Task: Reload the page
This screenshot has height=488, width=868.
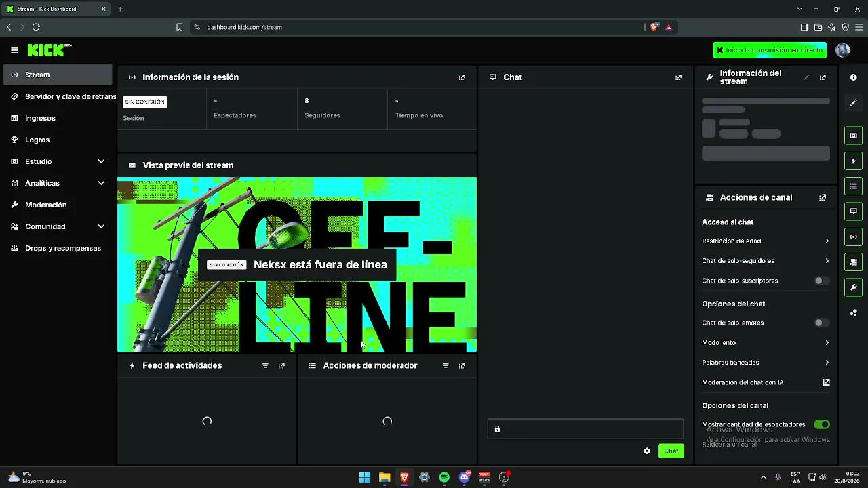Action: [x=36, y=27]
